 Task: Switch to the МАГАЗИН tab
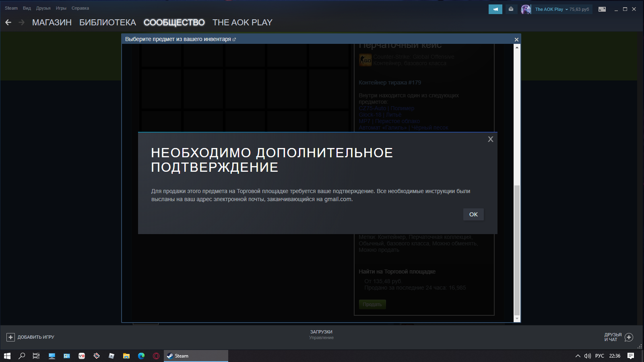52,23
